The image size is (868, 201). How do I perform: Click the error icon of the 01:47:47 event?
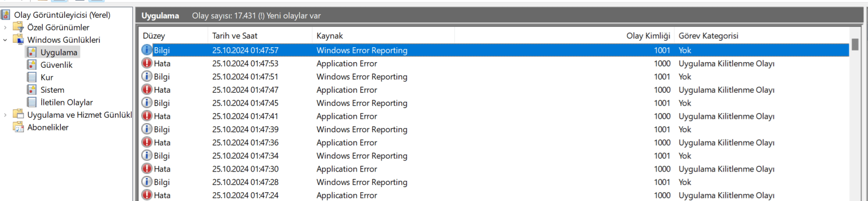coord(147,90)
